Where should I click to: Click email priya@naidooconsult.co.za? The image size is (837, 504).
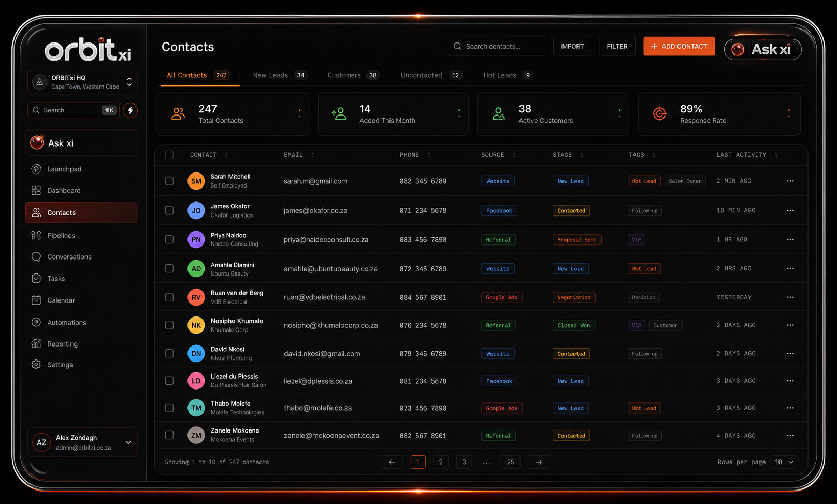coord(326,240)
